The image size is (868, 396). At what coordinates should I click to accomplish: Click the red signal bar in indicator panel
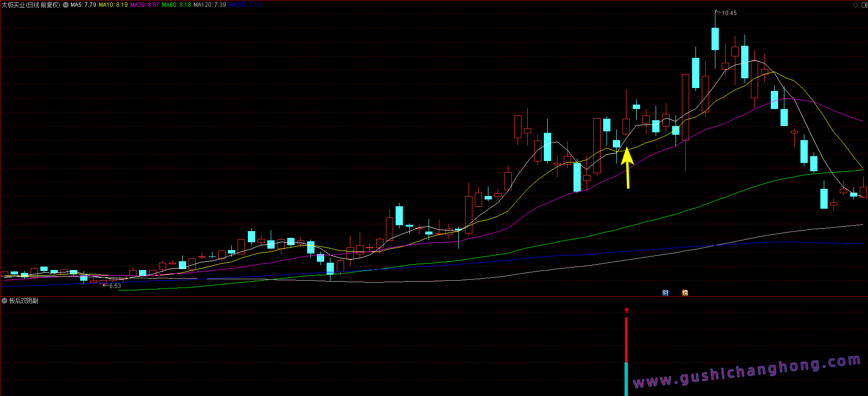tap(626, 340)
